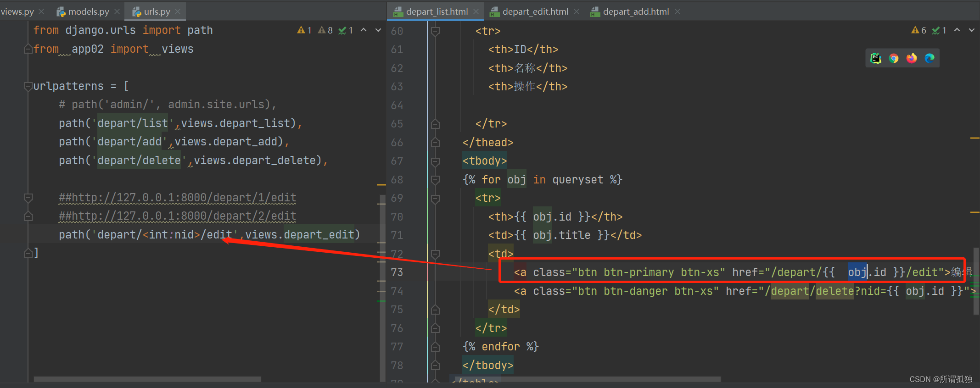Image resolution: width=980 pixels, height=388 pixels.
Task: Click the HTML file icon on depart_add.html tab
Action: tap(595, 12)
